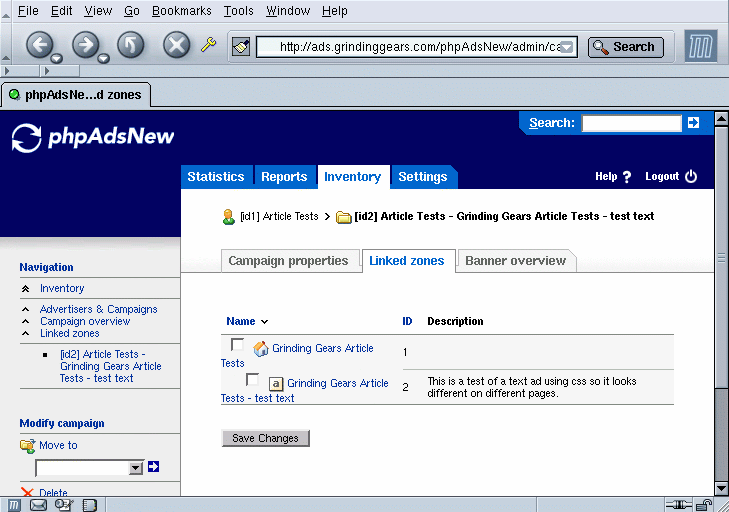Image resolution: width=729 pixels, height=512 pixels.
Task: Click the browser Search button
Action: coord(626,47)
